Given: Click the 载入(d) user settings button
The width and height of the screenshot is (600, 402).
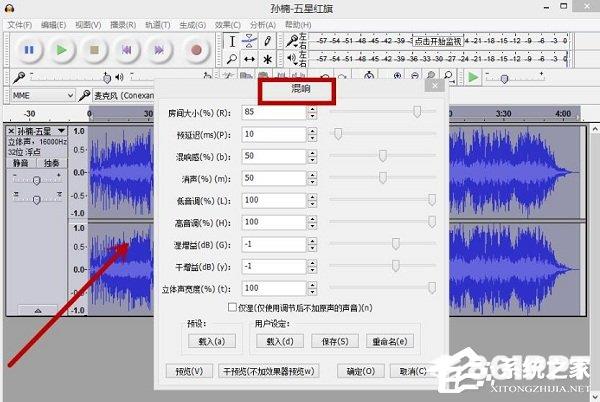Looking at the screenshot, I should point(280,341).
